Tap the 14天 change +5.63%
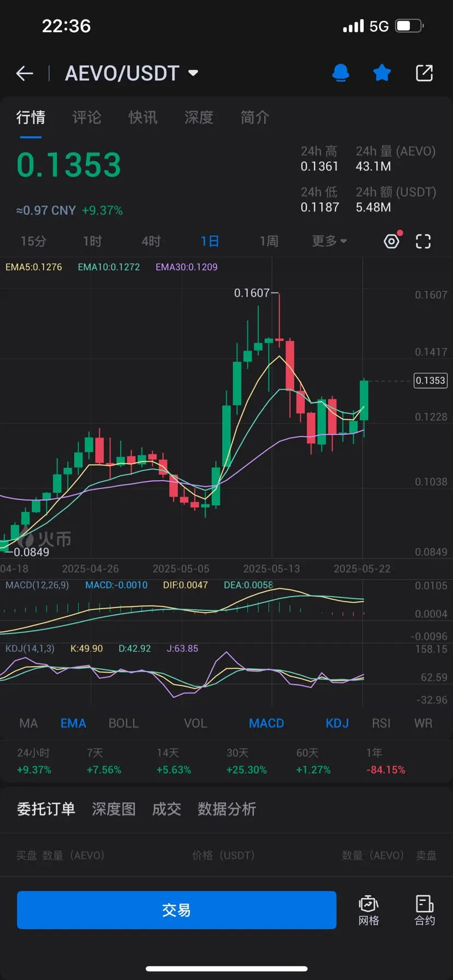The width and height of the screenshot is (453, 980). pyautogui.click(x=173, y=770)
